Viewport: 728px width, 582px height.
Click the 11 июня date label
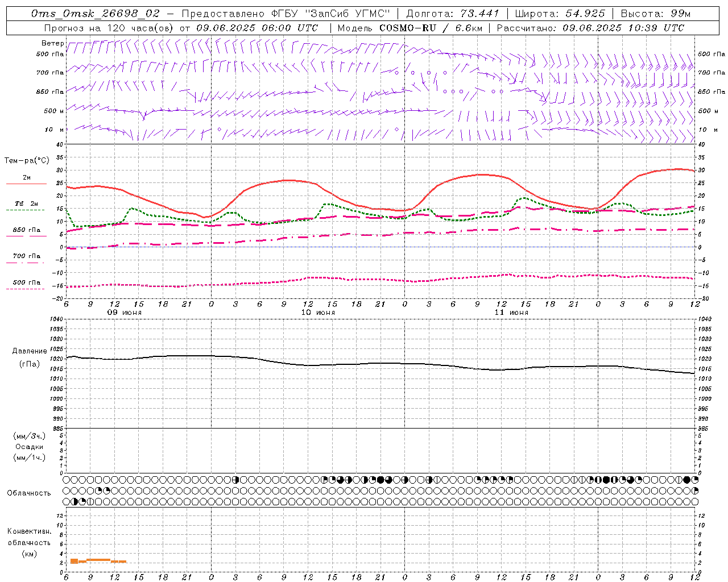tap(511, 313)
